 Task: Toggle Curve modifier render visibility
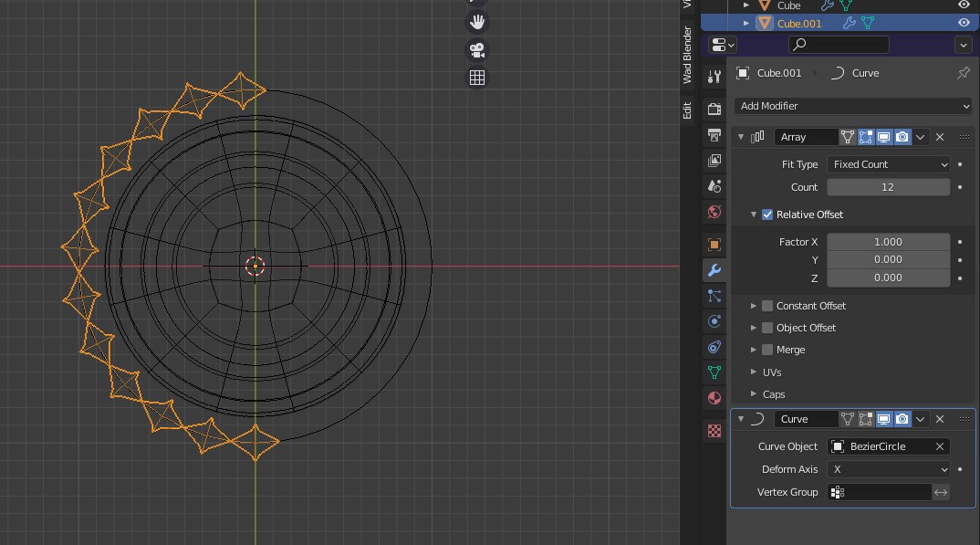point(902,419)
